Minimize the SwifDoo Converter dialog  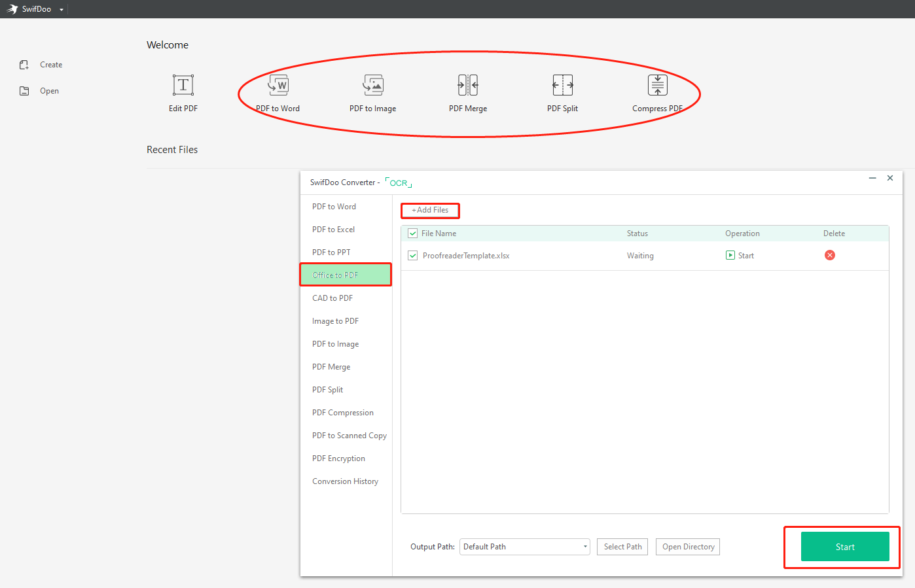pyautogui.click(x=872, y=178)
